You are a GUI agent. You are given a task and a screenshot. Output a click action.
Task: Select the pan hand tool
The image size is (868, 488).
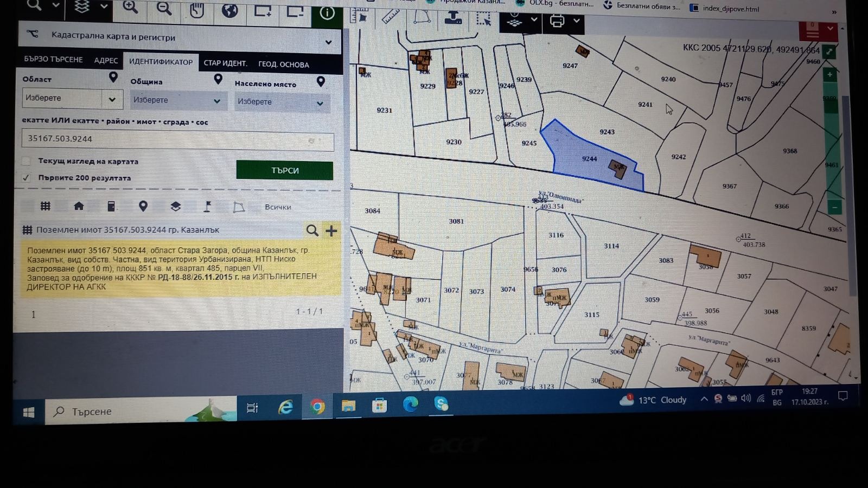pyautogui.click(x=197, y=10)
